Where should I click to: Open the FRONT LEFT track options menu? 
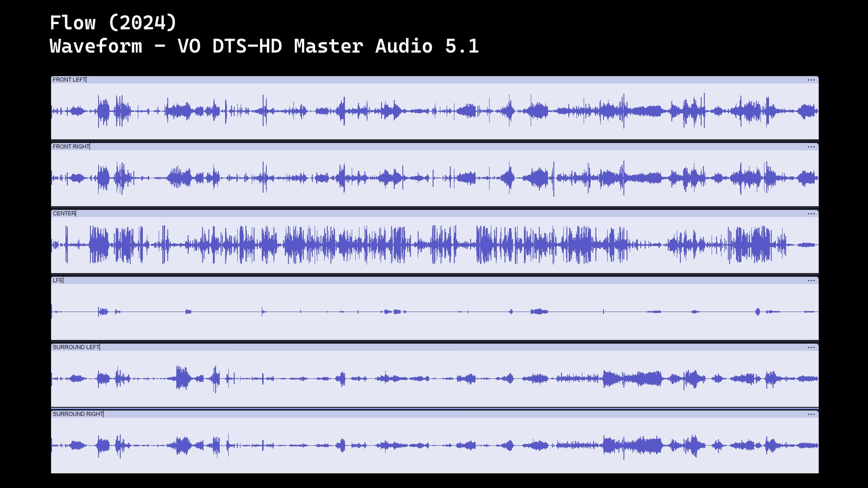tap(811, 80)
